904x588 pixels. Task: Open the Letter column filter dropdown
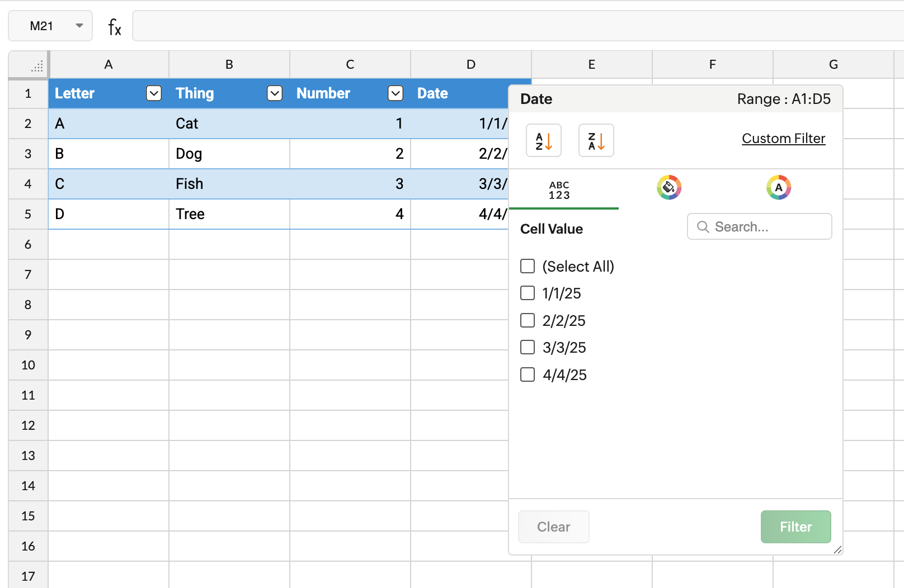click(154, 93)
